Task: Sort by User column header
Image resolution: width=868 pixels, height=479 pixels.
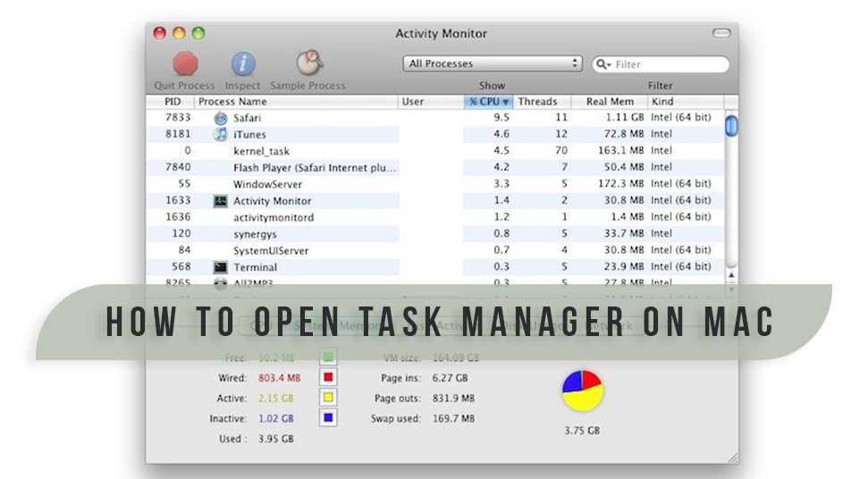Action: click(x=431, y=101)
